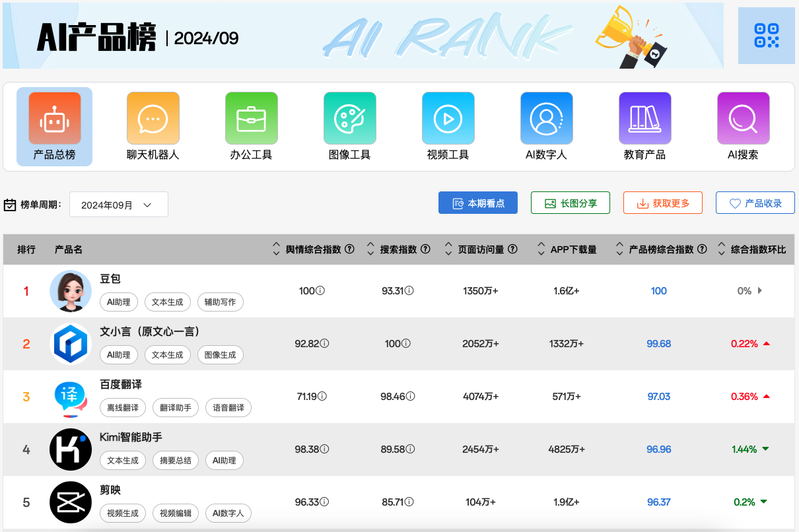Screen dimensions: 799x532
Task: Click 百度翻译 page views 4074万+
Action: tap(481, 397)
